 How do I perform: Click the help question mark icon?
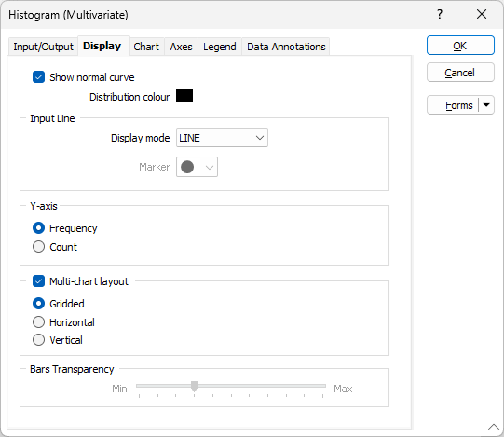pyautogui.click(x=440, y=14)
